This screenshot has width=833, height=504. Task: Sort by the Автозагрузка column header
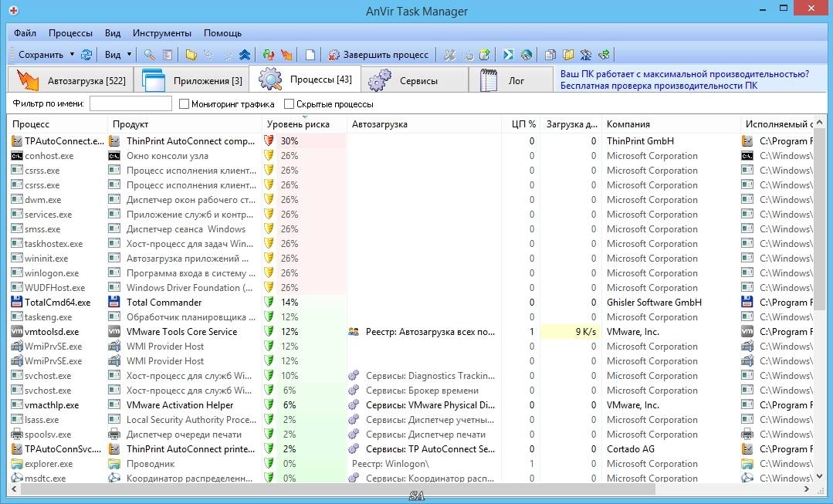[424, 123]
